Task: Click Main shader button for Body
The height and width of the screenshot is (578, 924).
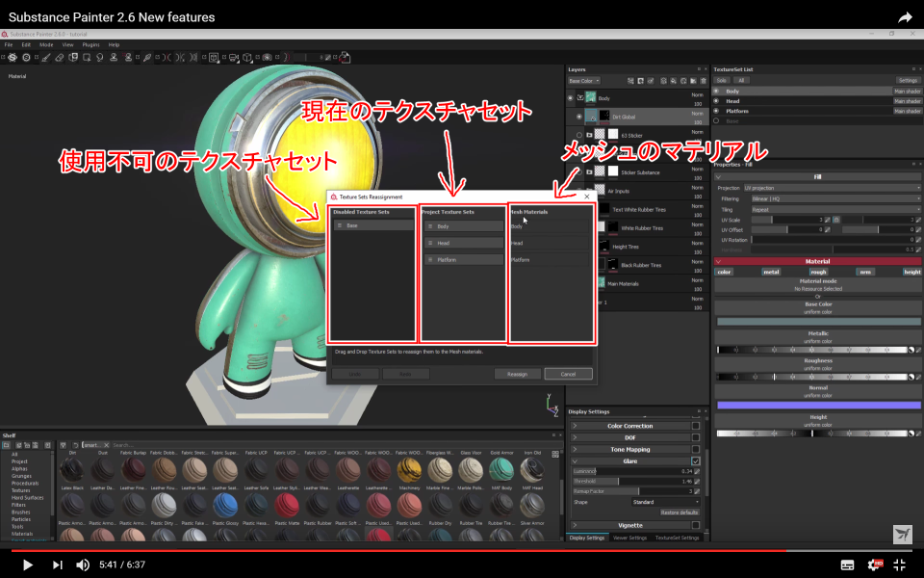Action: pyautogui.click(x=908, y=92)
